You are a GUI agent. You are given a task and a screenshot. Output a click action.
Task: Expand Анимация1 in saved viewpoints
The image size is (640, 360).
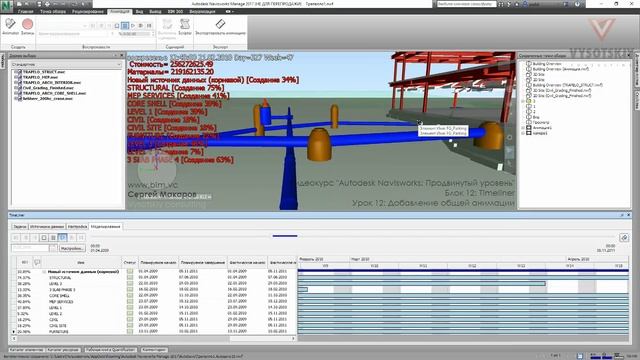[523, 127]
